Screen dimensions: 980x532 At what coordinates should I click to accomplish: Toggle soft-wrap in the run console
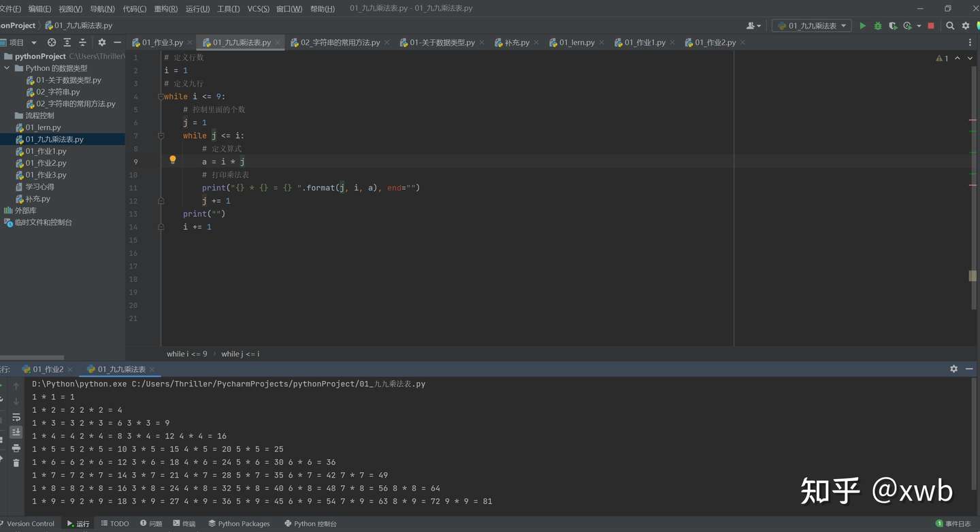point(16,417)
